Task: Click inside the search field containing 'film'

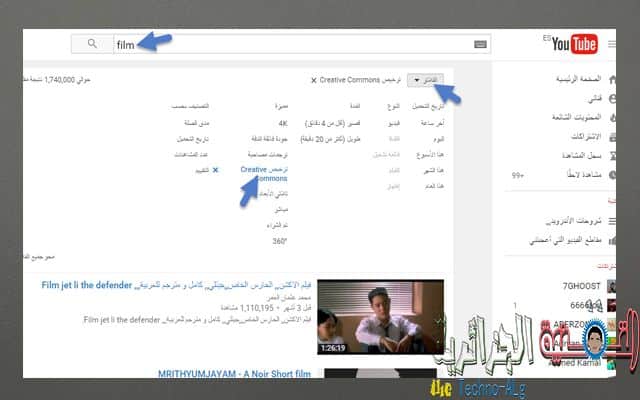Action: point(302,44)
